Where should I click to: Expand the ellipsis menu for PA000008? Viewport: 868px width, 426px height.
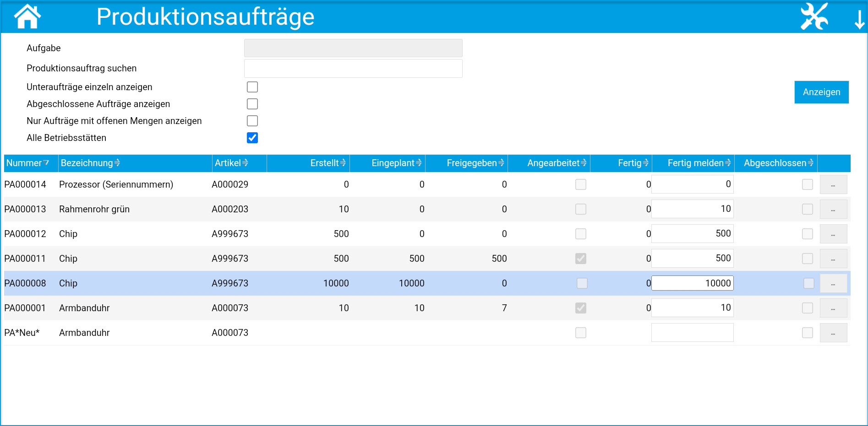[x=833, y=283]
